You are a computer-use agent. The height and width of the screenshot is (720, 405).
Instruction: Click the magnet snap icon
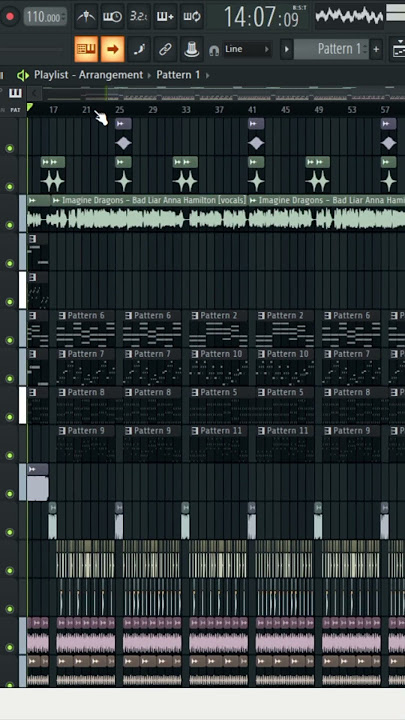pos(214,50)
